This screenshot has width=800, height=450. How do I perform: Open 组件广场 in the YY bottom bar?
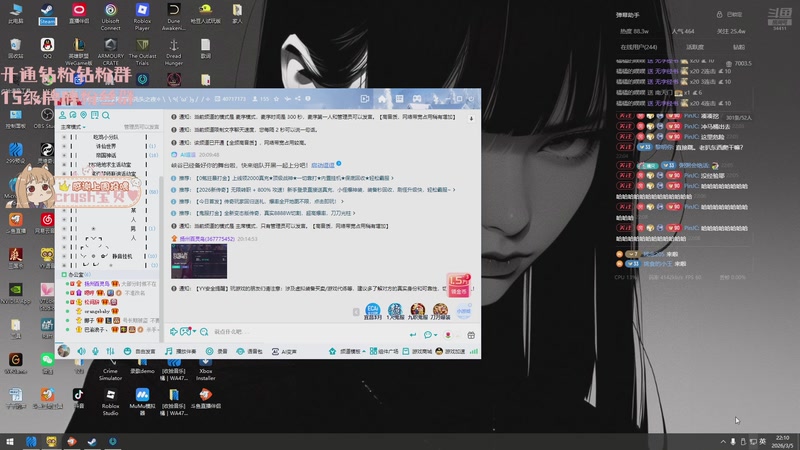[x=384, y=352]
